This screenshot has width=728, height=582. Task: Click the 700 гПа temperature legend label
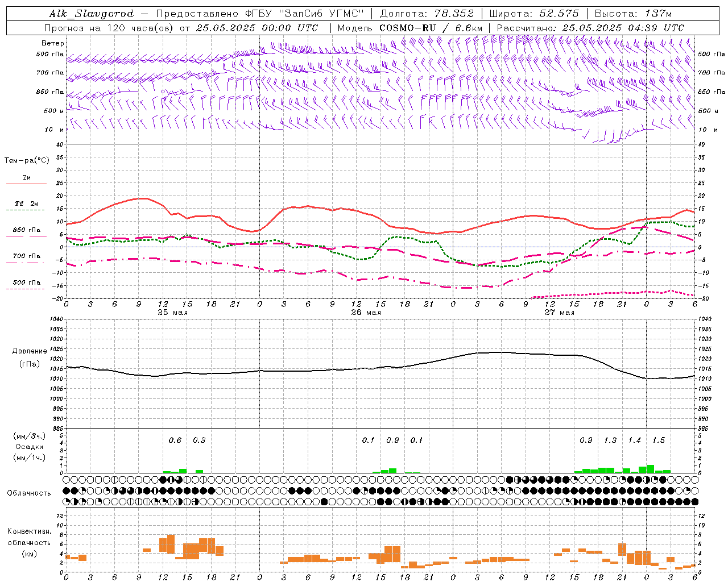coord(27,256)
